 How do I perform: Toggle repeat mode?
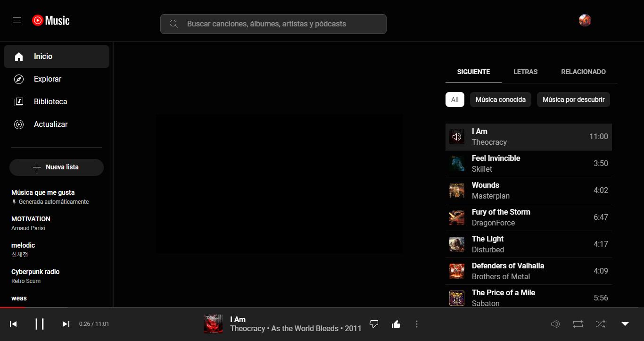[x=578, y=324]
